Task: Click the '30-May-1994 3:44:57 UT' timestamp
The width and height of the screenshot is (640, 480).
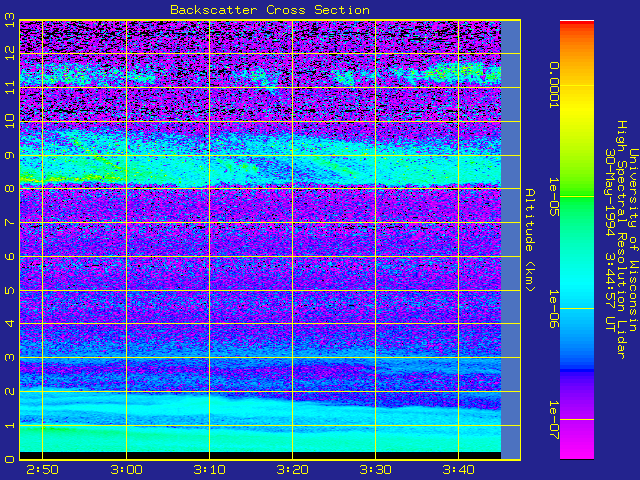Action: (x=610, y=240)
